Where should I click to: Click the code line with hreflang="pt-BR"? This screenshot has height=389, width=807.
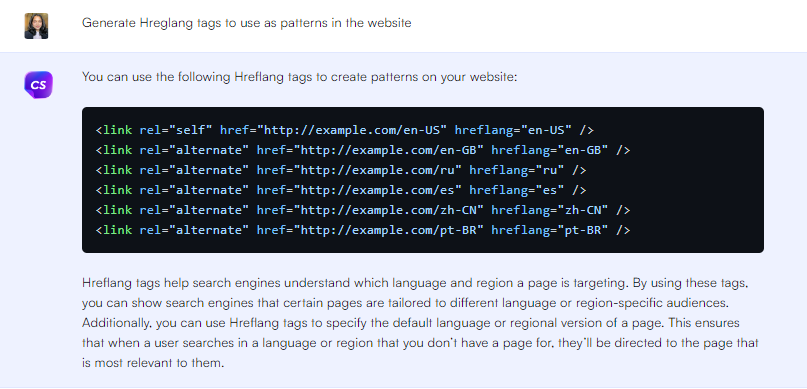coord(363,231)
